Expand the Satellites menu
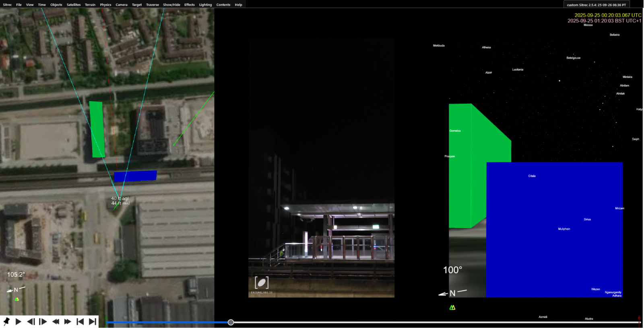 74,5
